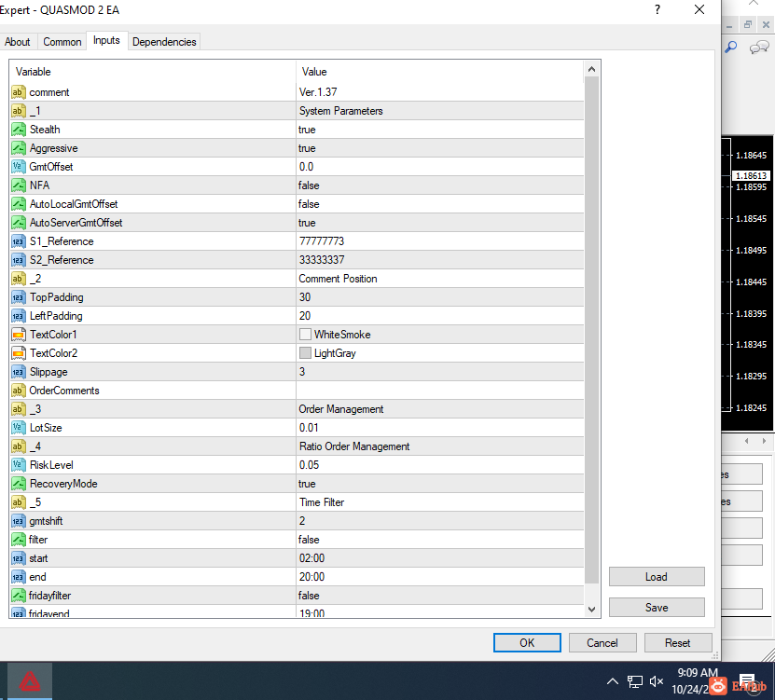Click the integer icon beside LeftPadding
The width and height of the screenshot is (775, 700).
[19, 316]
